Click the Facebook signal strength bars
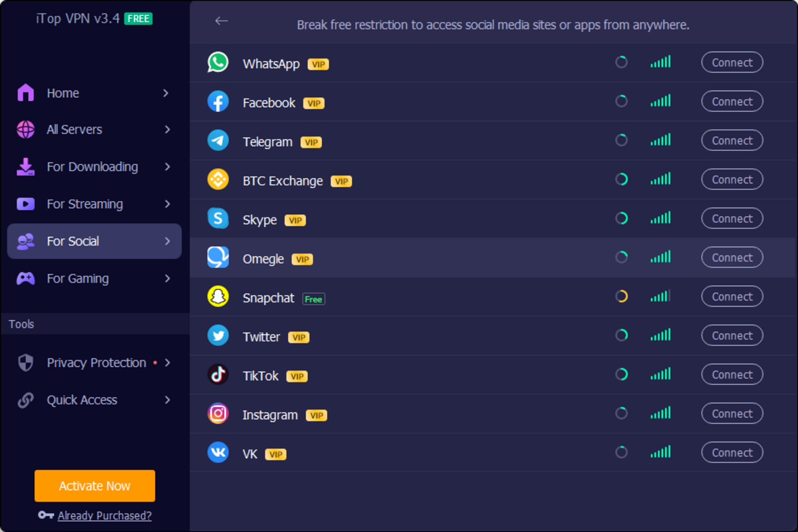 tap(660, 101)
